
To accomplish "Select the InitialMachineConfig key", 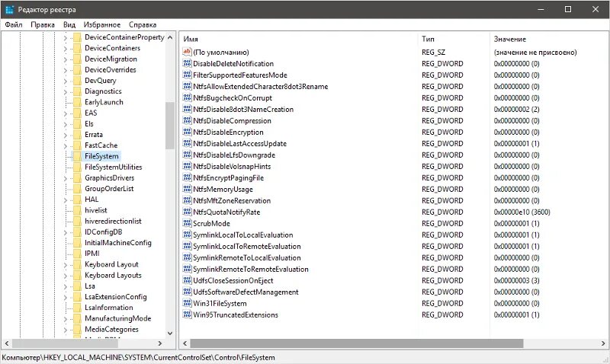I will [118, 243].
